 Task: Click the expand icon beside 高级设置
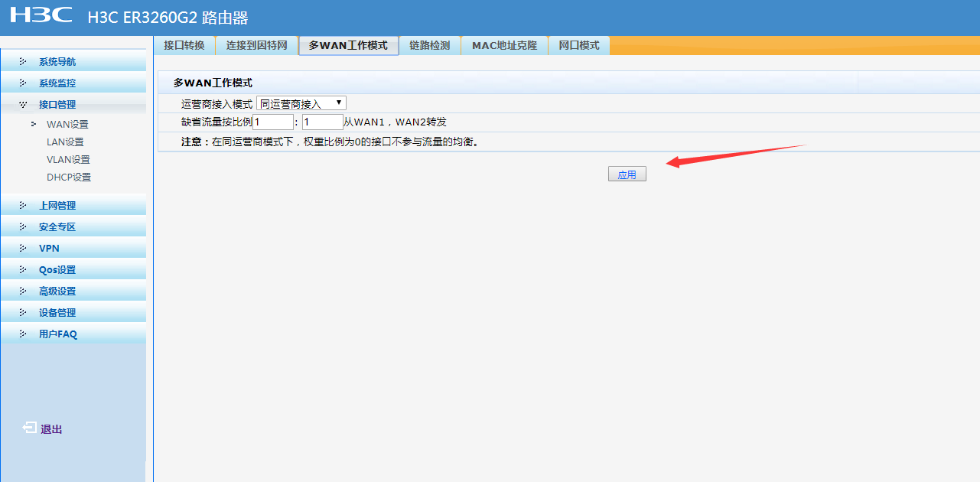coord(23,291)
